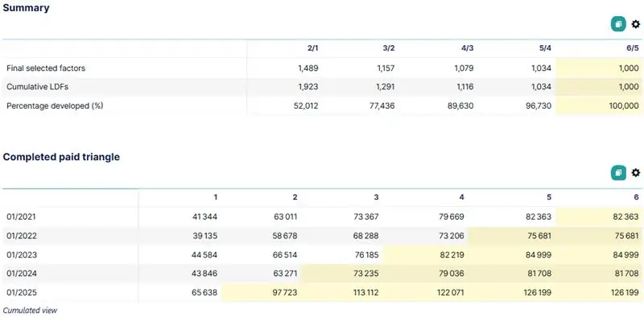Select projected cell 82 219

coord(452,254)
